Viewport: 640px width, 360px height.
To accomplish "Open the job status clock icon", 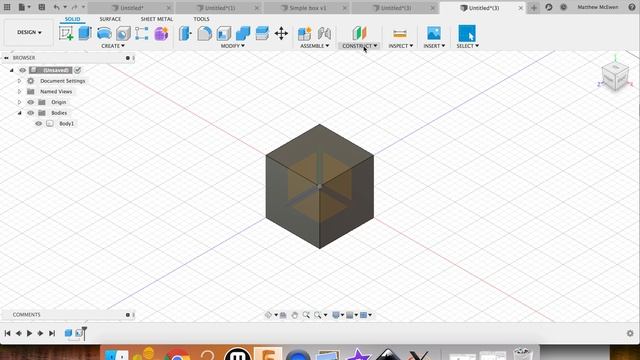I will click(563, 7).
